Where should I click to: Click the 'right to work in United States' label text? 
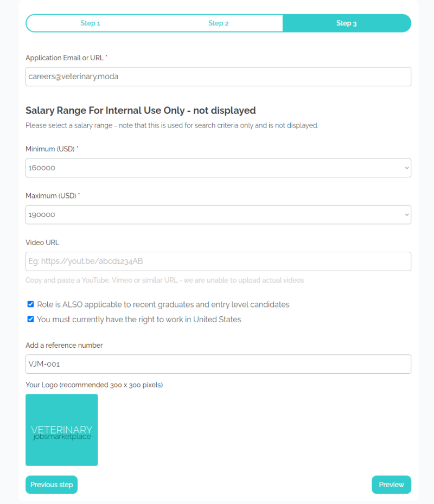click(x=139, y=320)
